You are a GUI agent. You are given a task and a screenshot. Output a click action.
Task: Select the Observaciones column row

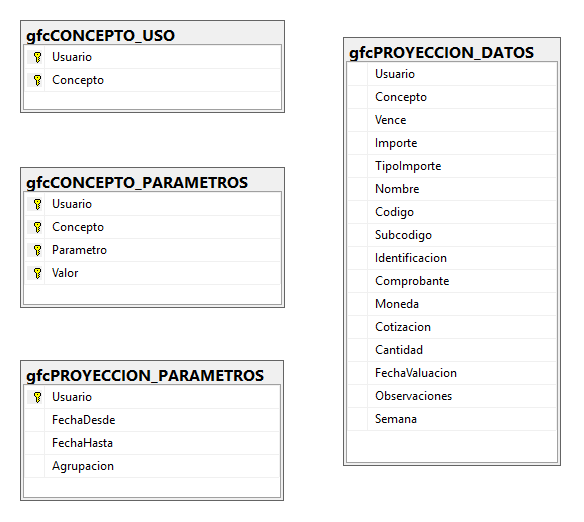coord(452,396)
